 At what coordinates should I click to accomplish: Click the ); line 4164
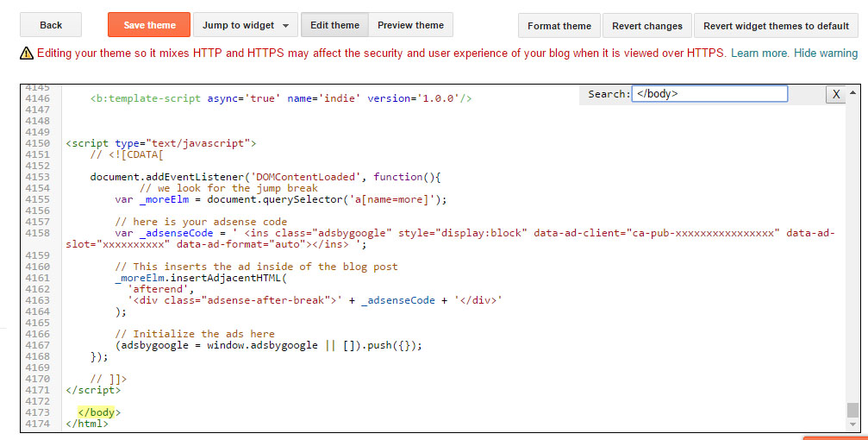[x=121, y=311]
